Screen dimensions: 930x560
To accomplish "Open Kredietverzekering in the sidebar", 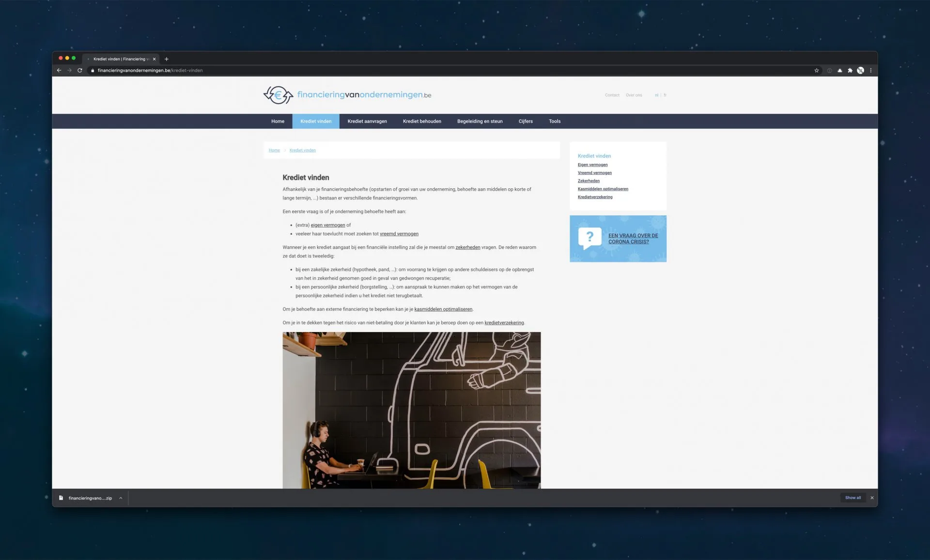I will click(x=595, y=197).
